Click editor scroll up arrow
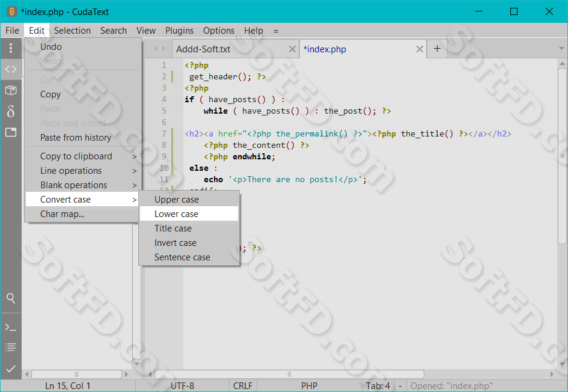 click(562, 64)
